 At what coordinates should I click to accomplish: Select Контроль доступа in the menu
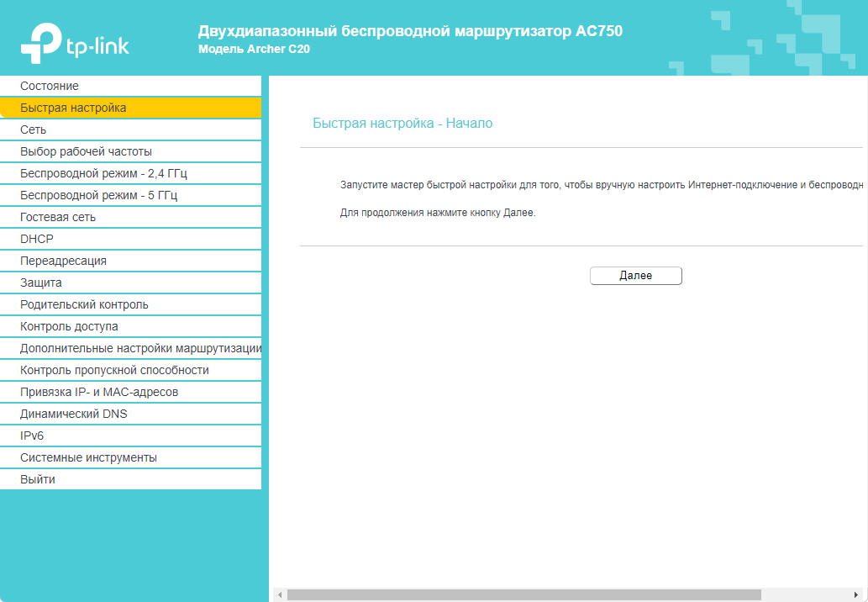coord(69,326)
